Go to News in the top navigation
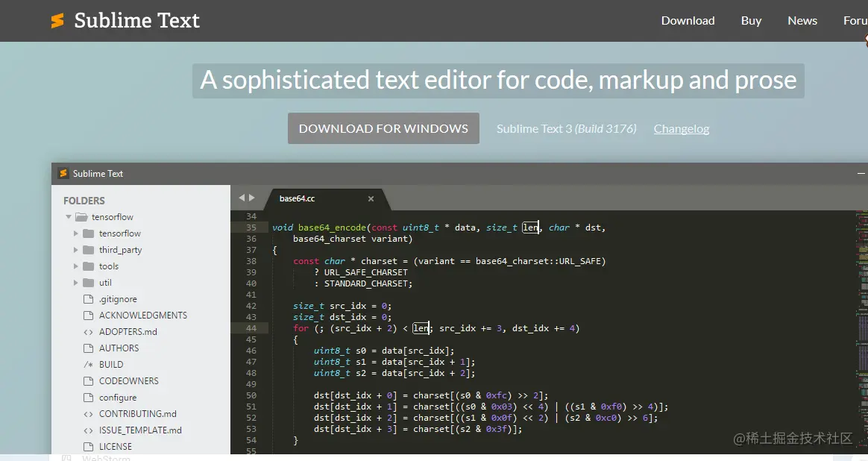Screen dimensions: 868x461 coord(802,20)
